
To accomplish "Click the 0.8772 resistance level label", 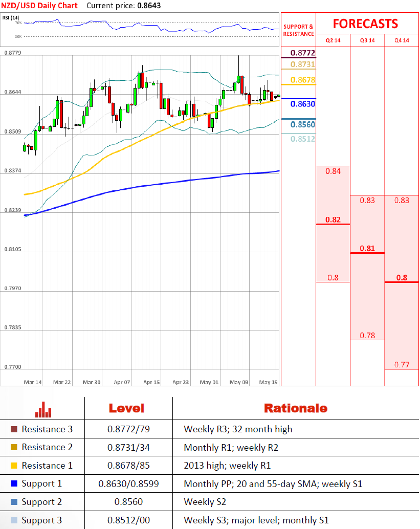I will click(x=303, y=53).
